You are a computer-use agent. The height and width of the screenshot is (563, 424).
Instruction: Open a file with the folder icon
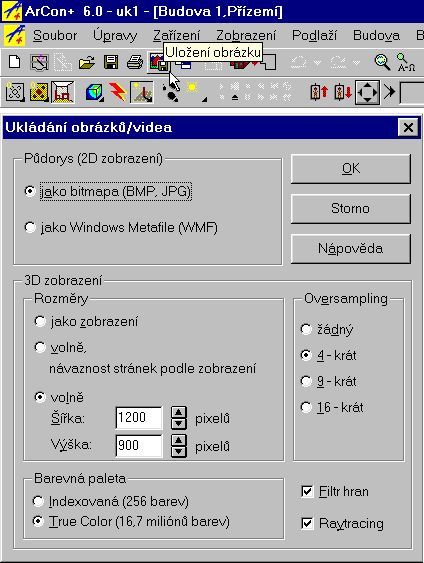pyautogui.click(x=87, y=62)
